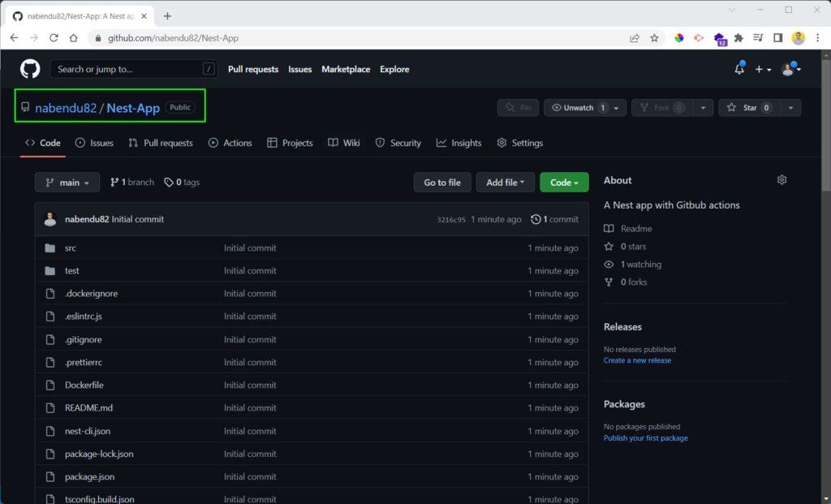Switch to the Projects tab
The height and width of the screenshot is (504, 831).
click(x=290, y=143)
